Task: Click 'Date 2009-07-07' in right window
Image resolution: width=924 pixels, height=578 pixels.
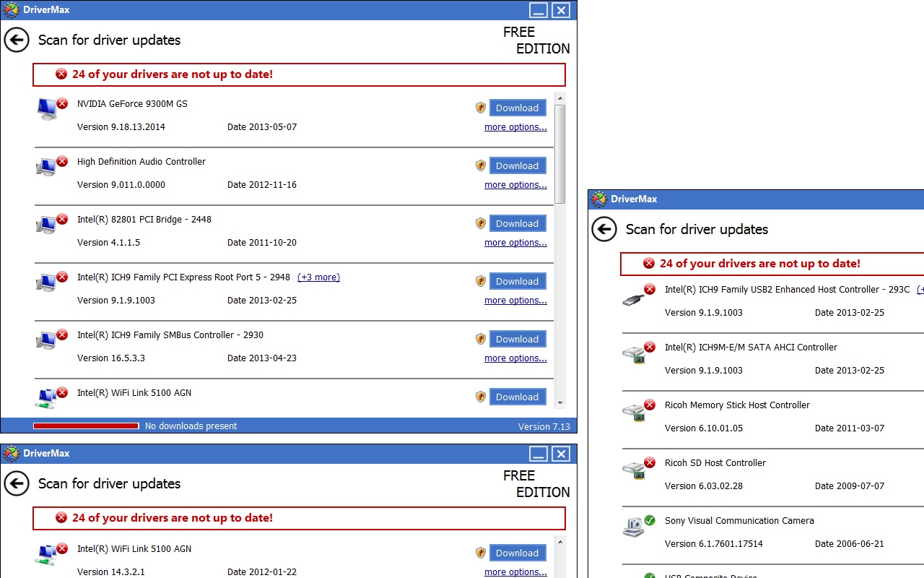Action: pos(850,486)
